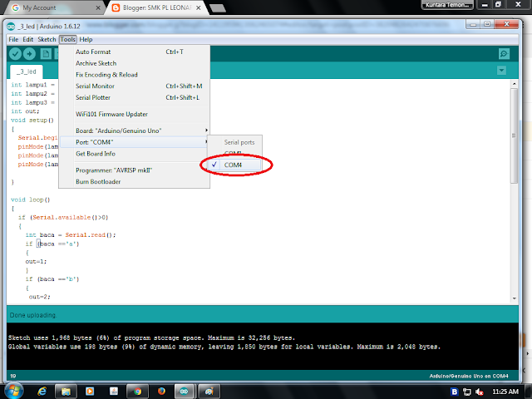Switch to the Blogger browser tab
This screenshot has height=399, width=532.
(x=158, y=7)
